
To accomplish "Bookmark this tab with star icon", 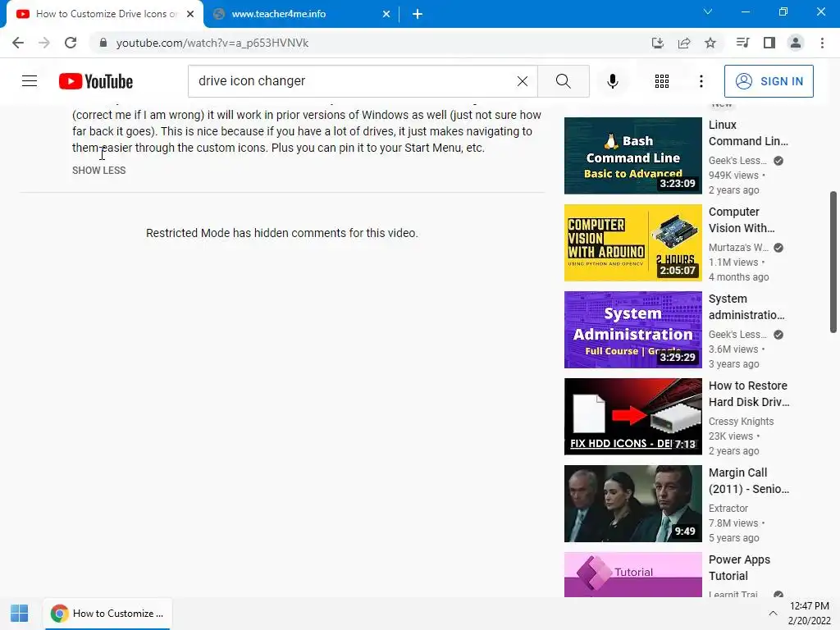I will click(x=710, y=43).
